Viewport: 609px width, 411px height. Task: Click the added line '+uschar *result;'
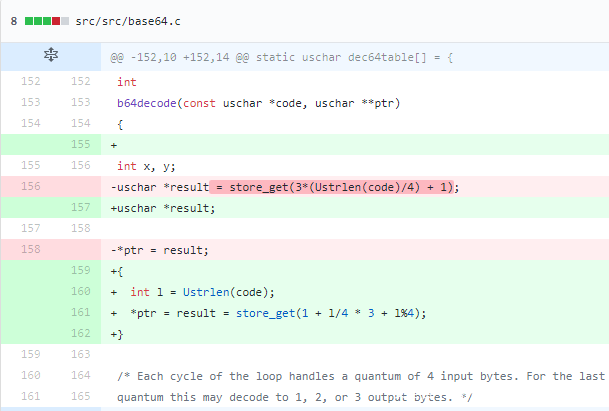pos(163,208)
